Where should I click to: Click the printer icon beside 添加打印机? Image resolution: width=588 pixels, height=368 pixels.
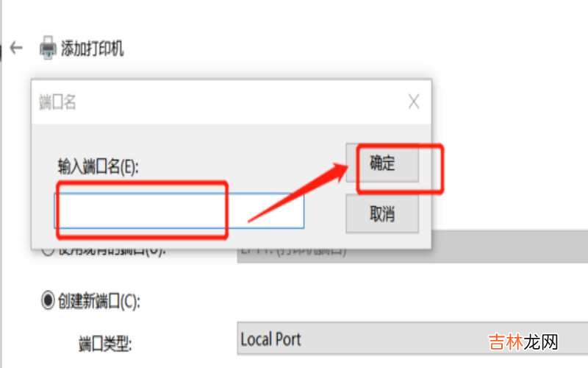48,48
